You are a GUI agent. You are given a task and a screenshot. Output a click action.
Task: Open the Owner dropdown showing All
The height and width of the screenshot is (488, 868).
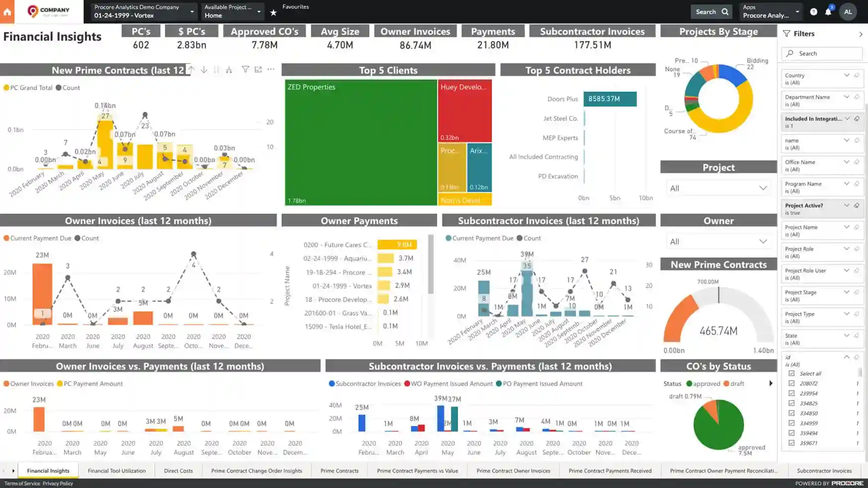[x=718, y=242]
